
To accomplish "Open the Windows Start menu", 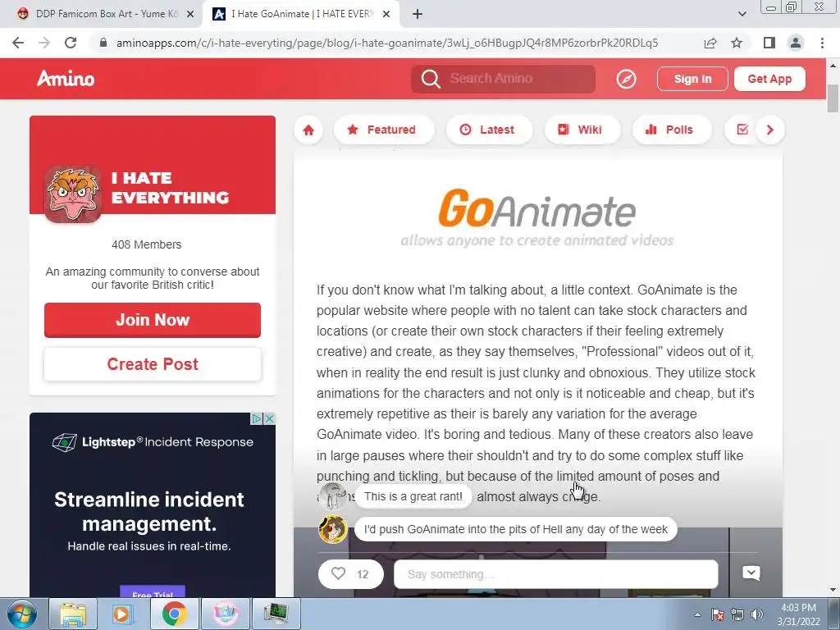I will pyautogui.click(x=22, y=614).
